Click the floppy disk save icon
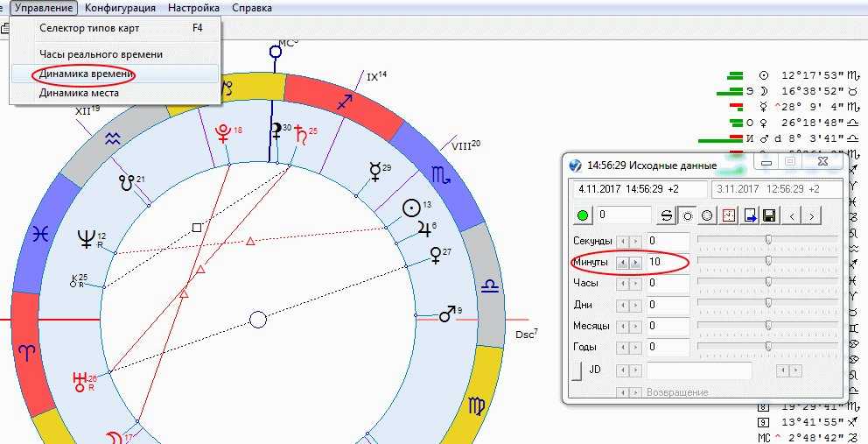The width and height of the screenshot is (868, 444). [769, 215]
